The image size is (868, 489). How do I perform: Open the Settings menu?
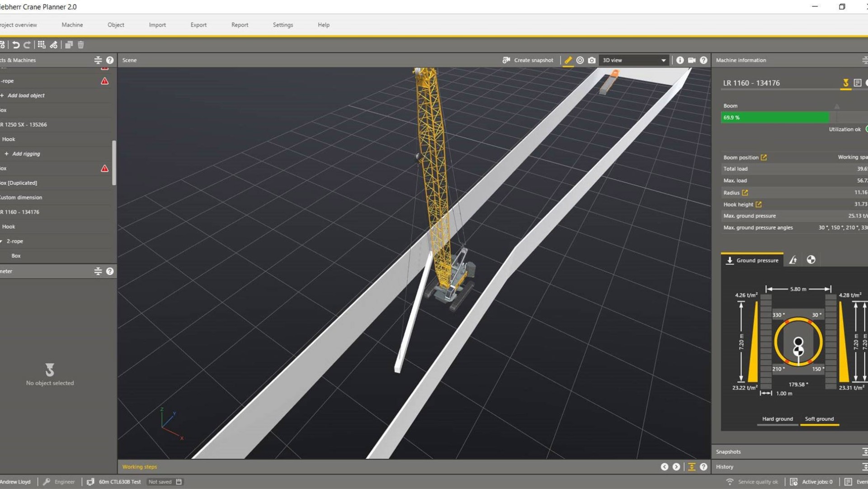283,25
